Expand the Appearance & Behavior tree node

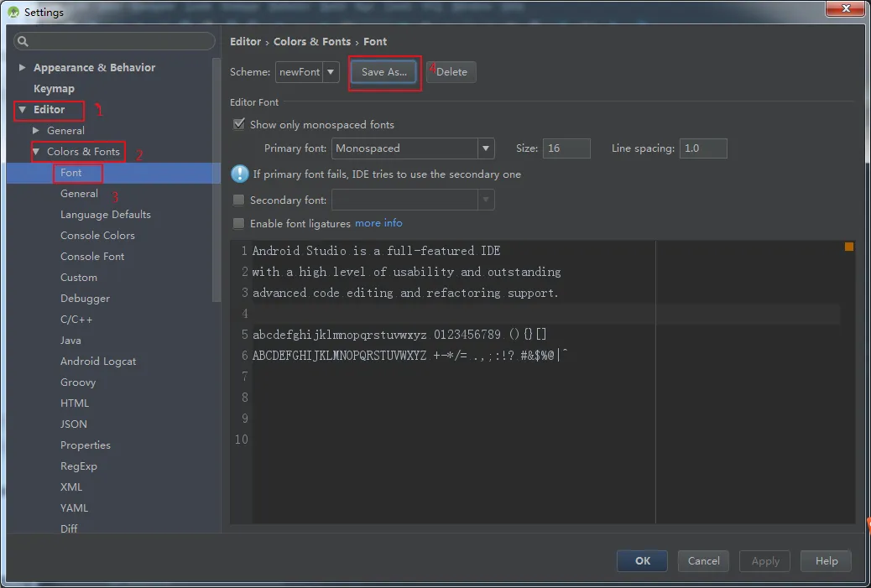tap(22, 67)
